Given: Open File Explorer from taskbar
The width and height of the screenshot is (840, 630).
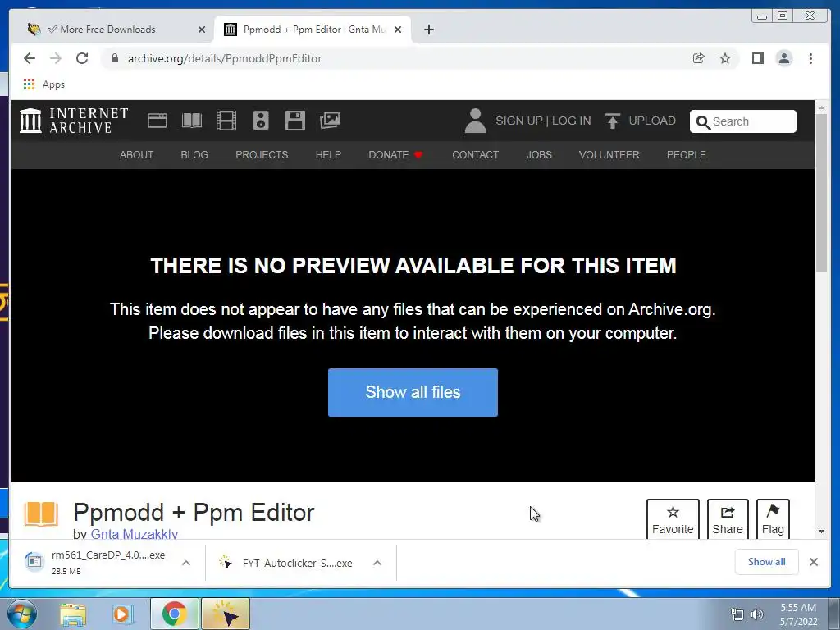Looking at the screenshot, I should [x=73, y=614].
